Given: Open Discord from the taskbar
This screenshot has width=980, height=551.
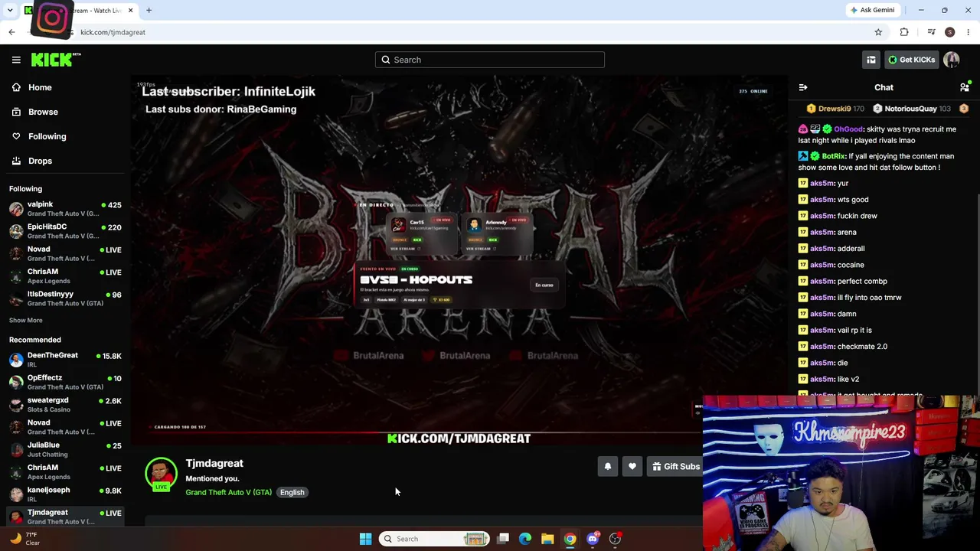Looking at the screenshot, I should tap(593, 539).
